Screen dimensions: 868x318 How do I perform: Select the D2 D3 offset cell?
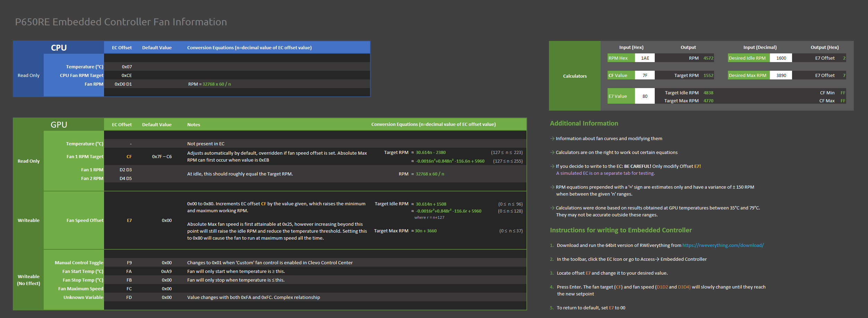point(126,170)
